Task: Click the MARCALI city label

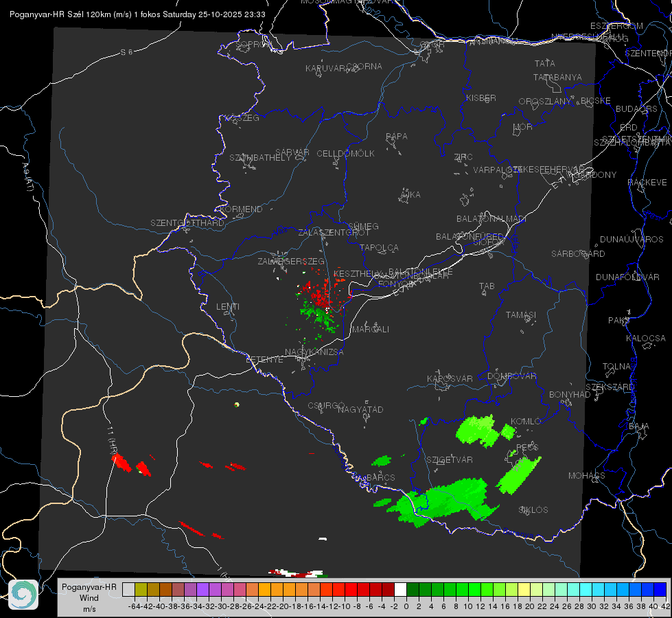Action: point(371,330)
